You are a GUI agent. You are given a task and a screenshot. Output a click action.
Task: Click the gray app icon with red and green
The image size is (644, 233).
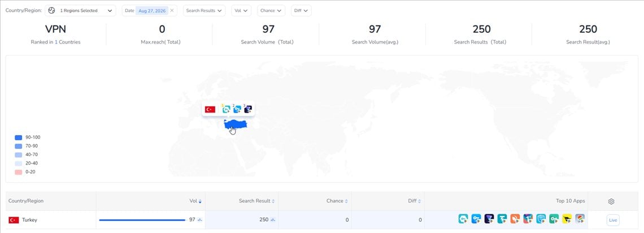[x=580, y=219]
